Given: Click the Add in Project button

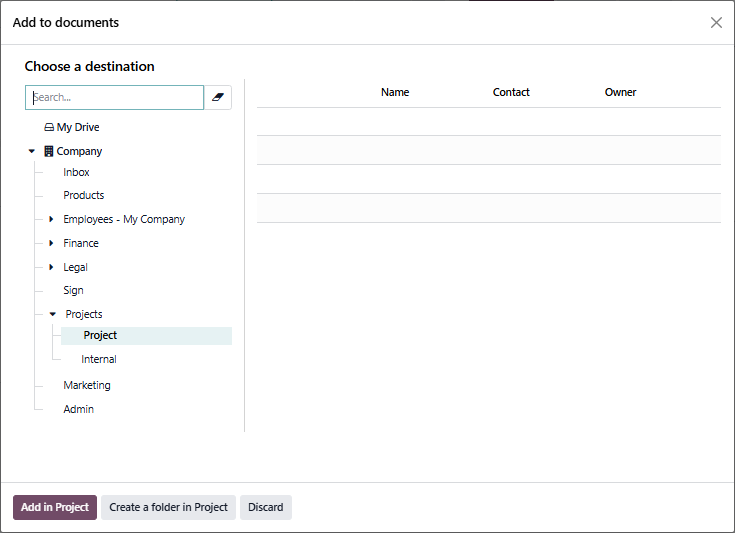Looking at the screenshot, I should 55,507.
